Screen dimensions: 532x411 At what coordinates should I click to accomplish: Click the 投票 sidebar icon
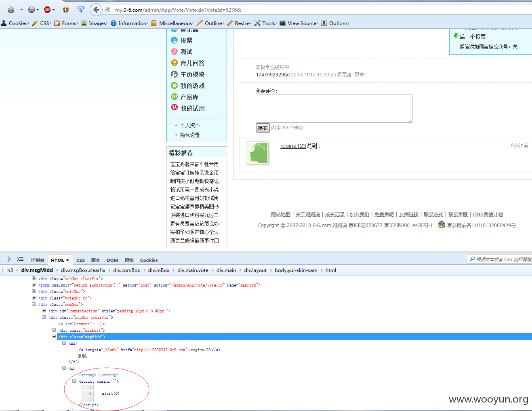pos(175,40)
